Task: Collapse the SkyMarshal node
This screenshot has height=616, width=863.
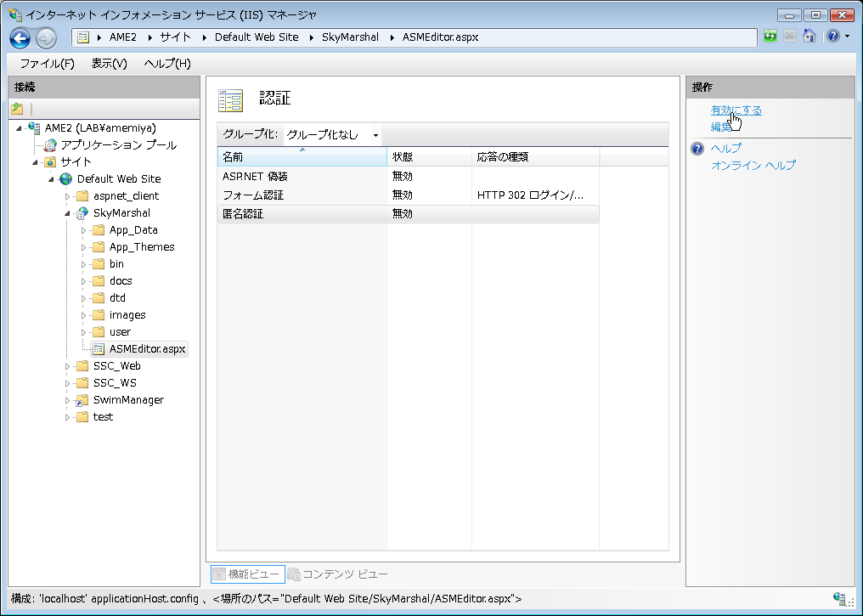Action: (x=67, y=213)
